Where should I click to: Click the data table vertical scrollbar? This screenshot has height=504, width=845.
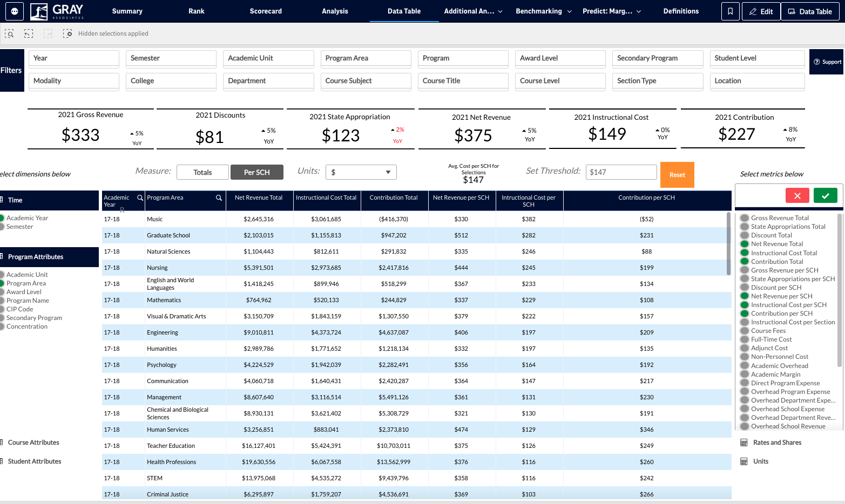(729, 244)
